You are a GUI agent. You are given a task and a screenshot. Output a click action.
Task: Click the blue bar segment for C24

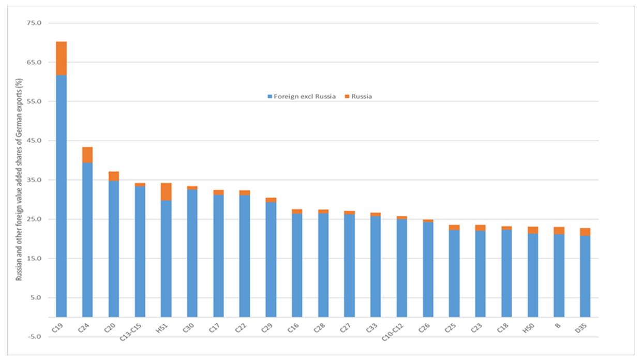pyautogui.click(x=87, y=240)
